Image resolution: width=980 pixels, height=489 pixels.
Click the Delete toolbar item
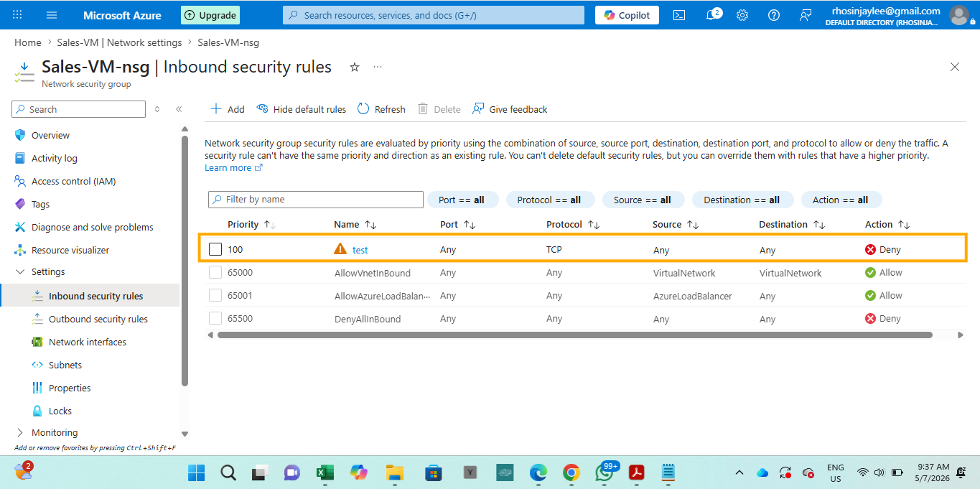tap(439, 109)
